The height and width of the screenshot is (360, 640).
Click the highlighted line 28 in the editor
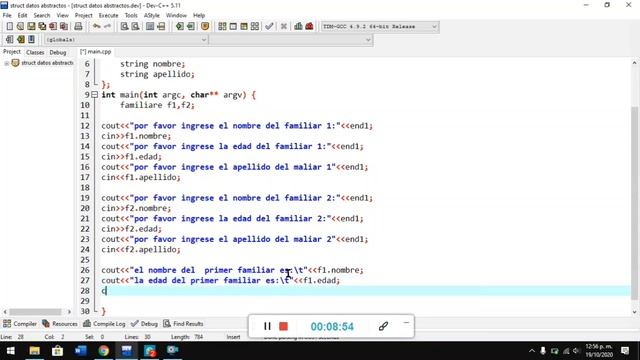click(x=364, y=291)
